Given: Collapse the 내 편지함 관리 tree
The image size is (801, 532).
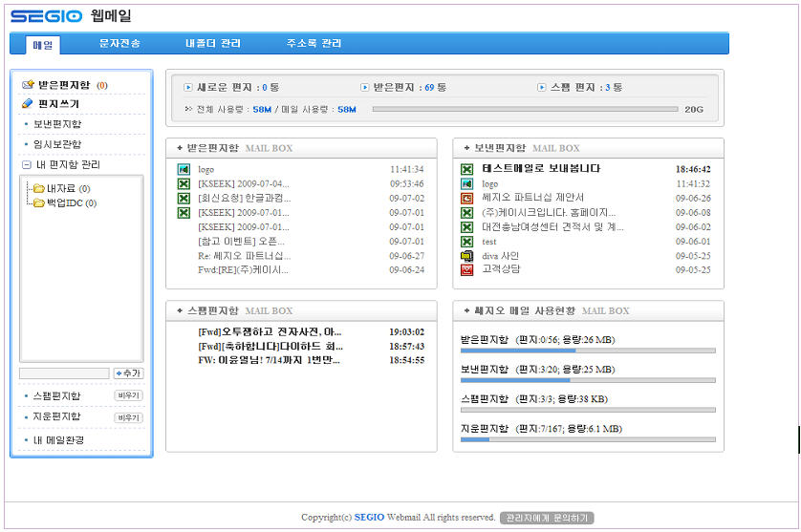Looking at the screenshot, I should [x=26, y=165].
